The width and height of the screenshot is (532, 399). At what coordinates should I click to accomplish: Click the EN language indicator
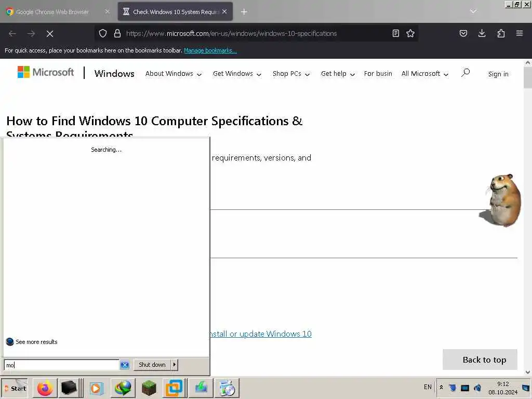click(x=428, y=387)
